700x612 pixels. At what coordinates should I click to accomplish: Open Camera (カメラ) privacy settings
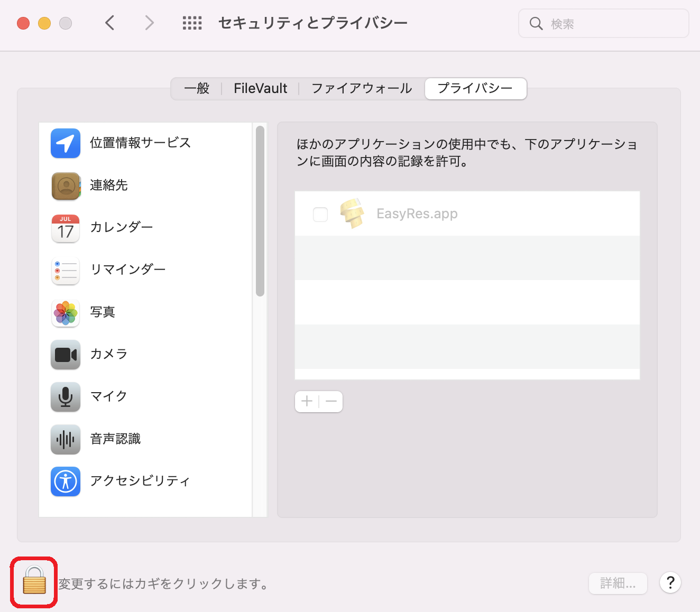tap(108, 354)
